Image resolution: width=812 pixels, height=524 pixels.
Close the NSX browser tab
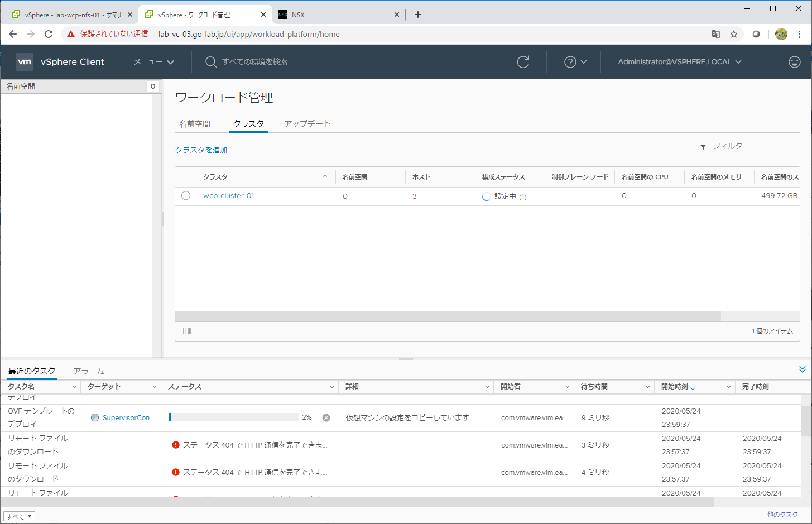click(397, 15)
